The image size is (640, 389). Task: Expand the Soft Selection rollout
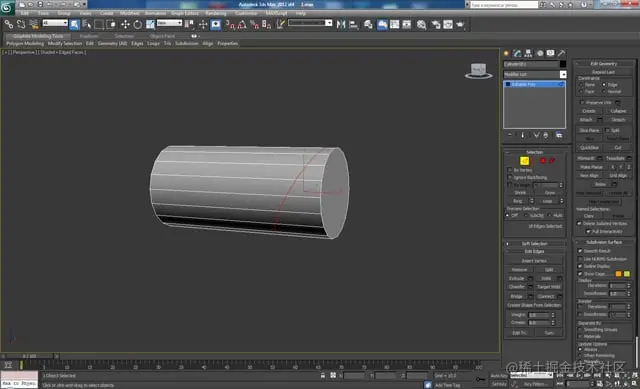click(534, 244)
